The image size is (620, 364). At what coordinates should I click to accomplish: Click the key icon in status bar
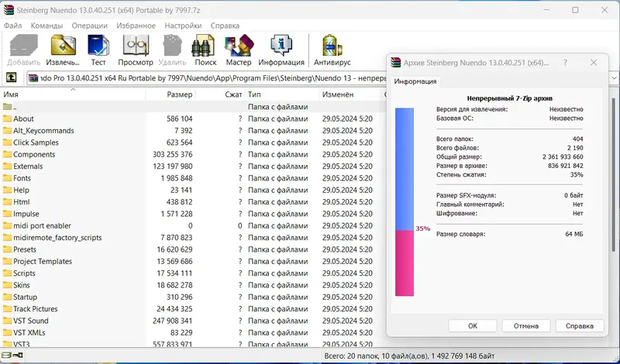[18, 355]
